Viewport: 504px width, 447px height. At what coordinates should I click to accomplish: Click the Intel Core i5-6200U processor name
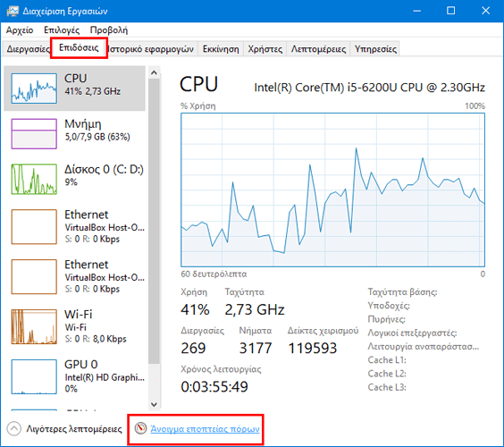click(x=369, y=88)
